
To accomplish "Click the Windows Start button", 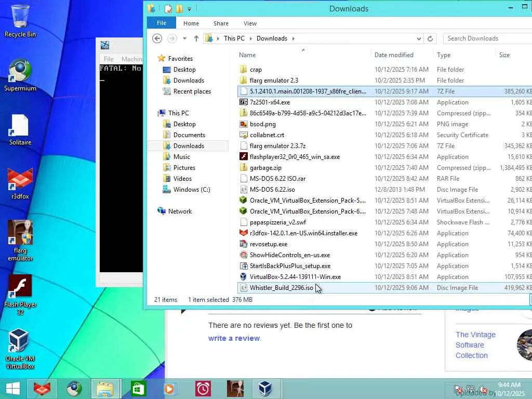I will pyautogui.click(x=13, y=389).
